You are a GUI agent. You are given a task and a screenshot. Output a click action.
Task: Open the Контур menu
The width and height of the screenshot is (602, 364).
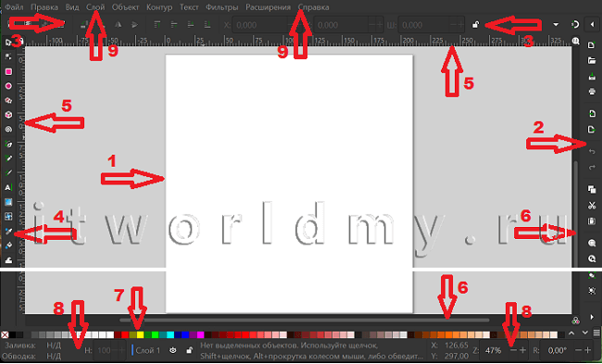click(159, 7)
